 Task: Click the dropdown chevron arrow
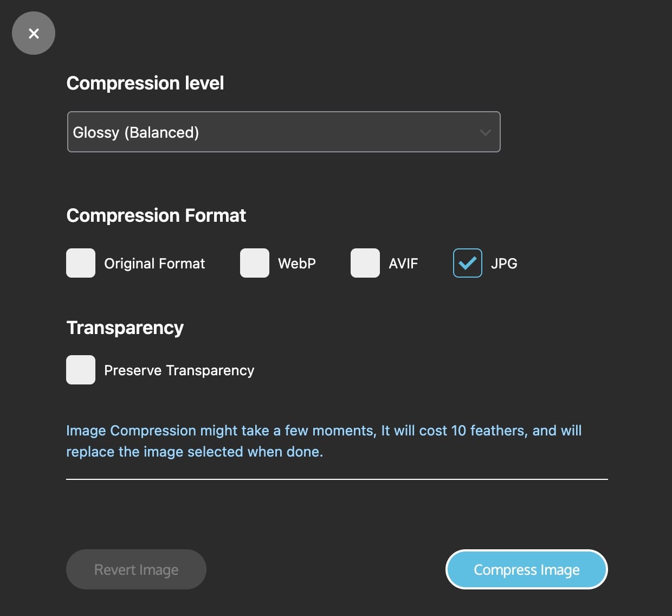point(484,132)
